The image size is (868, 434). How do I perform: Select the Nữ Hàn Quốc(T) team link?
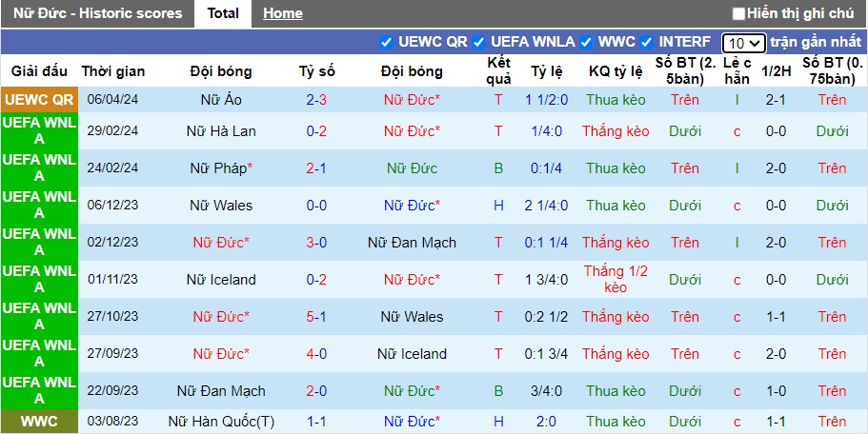click(221, 422)
